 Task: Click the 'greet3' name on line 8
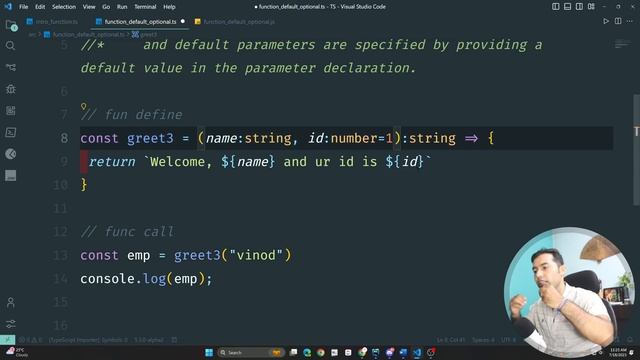[x=150, y=138]
